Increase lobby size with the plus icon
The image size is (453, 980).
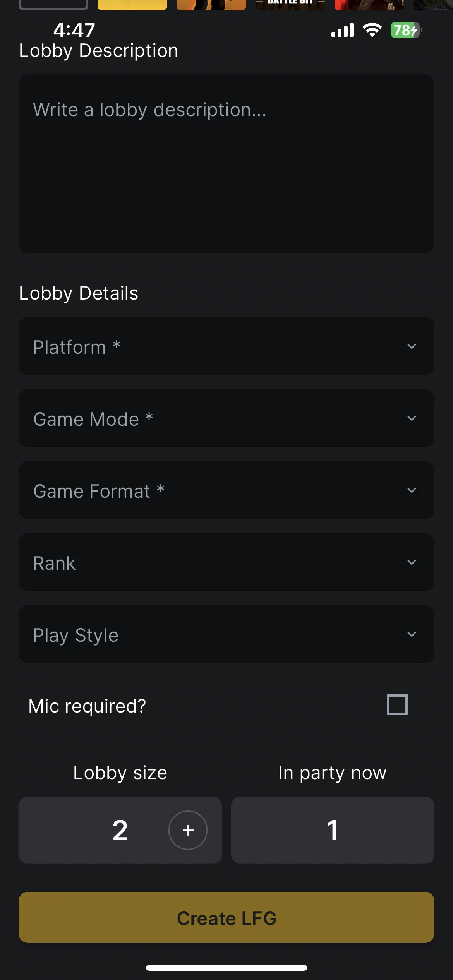188,830
